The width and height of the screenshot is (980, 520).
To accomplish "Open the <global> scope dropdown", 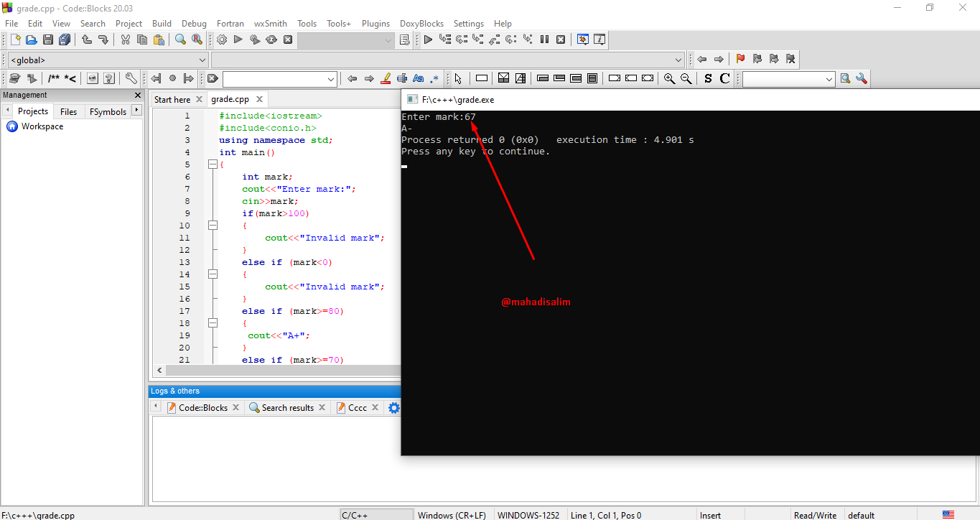I will pyautogui.click(x=202, y=60).
